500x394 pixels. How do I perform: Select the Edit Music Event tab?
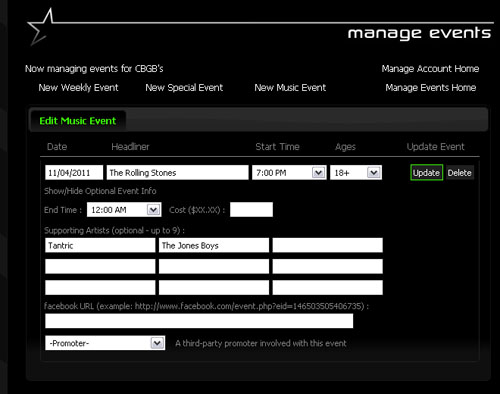coord(78,121)
